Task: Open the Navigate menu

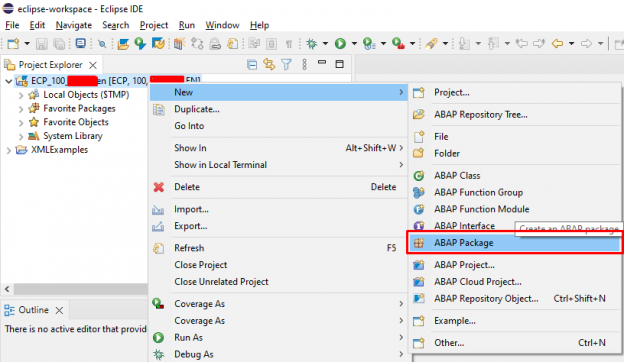Action: point(74,25)
